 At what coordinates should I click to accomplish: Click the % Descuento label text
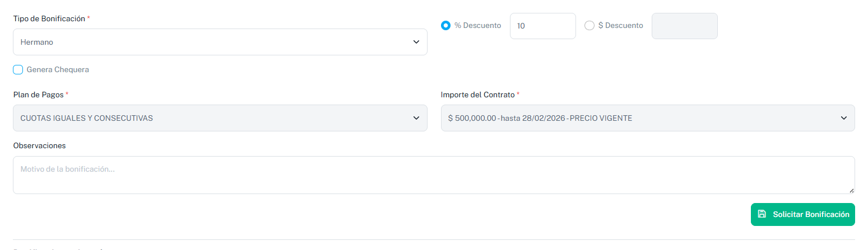[478, 26]
